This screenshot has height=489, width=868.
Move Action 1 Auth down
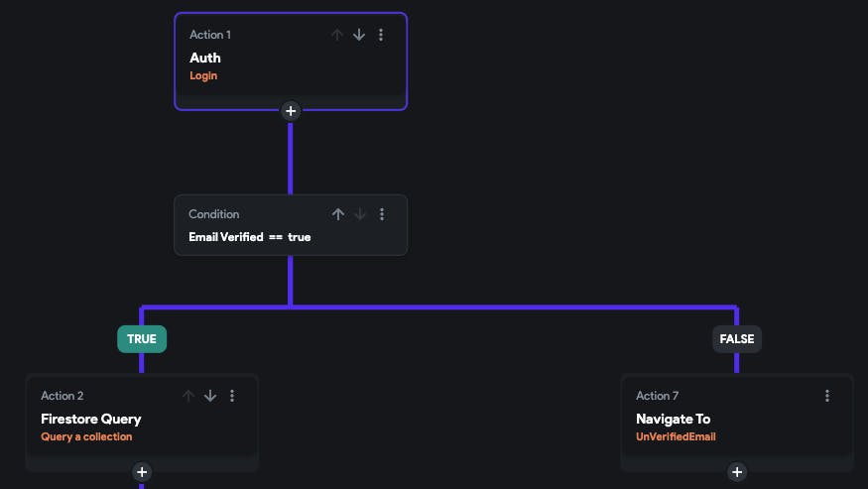359,35
